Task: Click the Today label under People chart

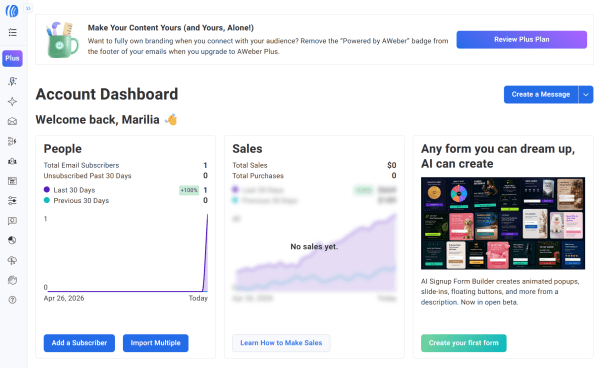Action: pos(198,298)
